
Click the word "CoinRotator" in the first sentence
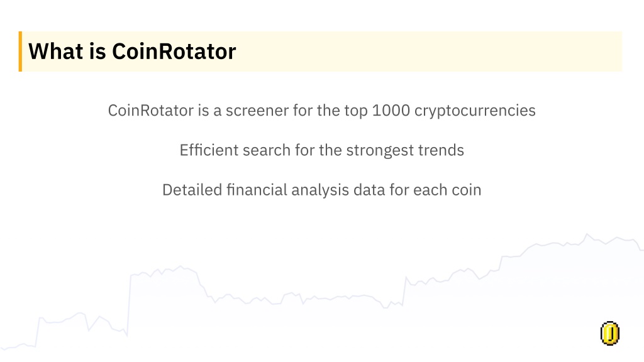(151, 111)
